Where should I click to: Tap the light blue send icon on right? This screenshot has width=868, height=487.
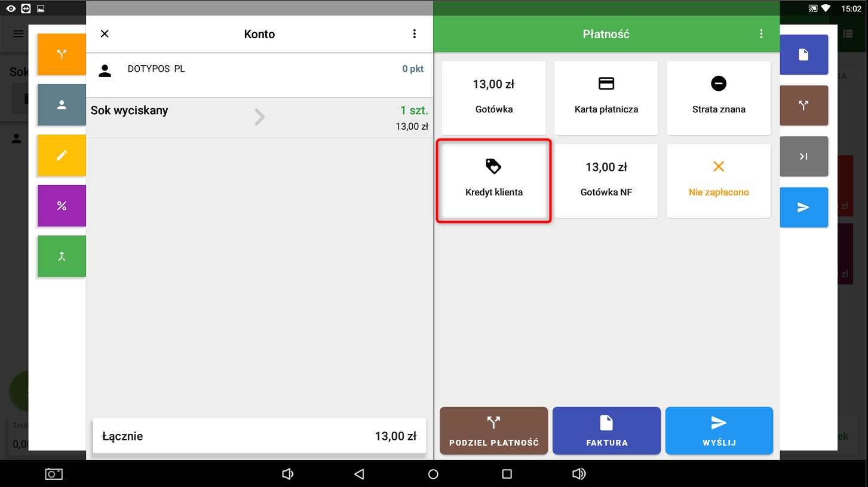(x=803, y=207)
